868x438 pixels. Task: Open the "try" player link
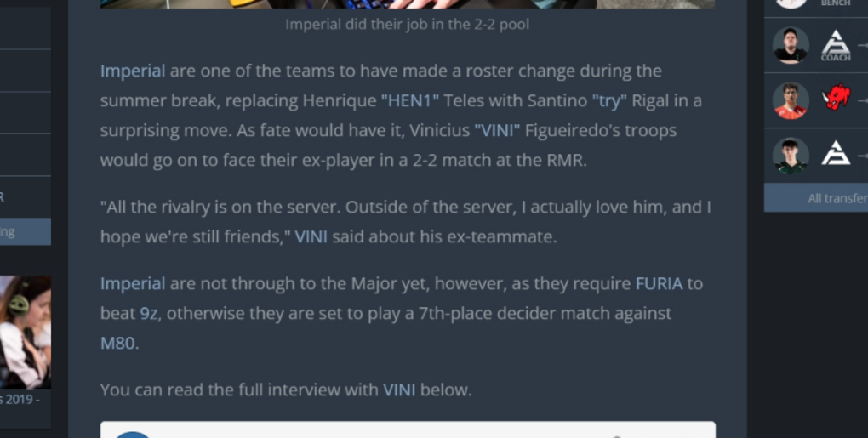tap(609, 100)
